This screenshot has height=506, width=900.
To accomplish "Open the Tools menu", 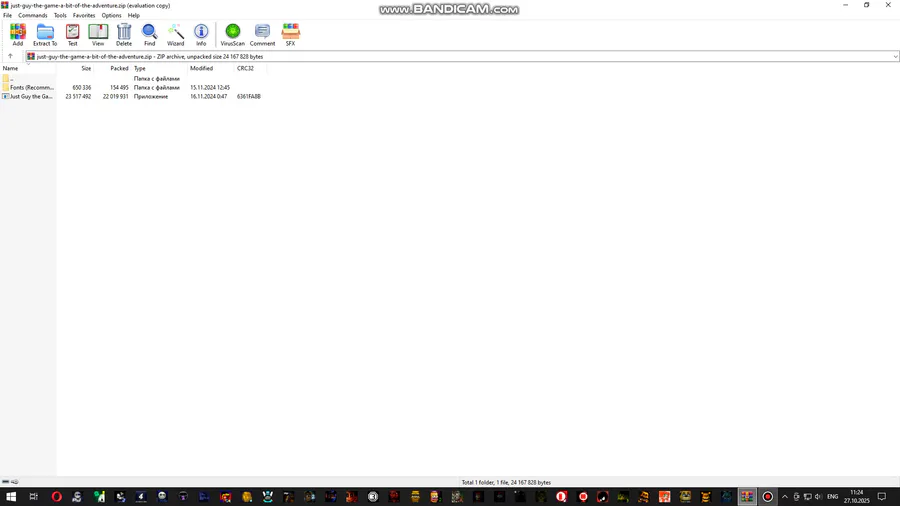I will [x=60, y=15].
